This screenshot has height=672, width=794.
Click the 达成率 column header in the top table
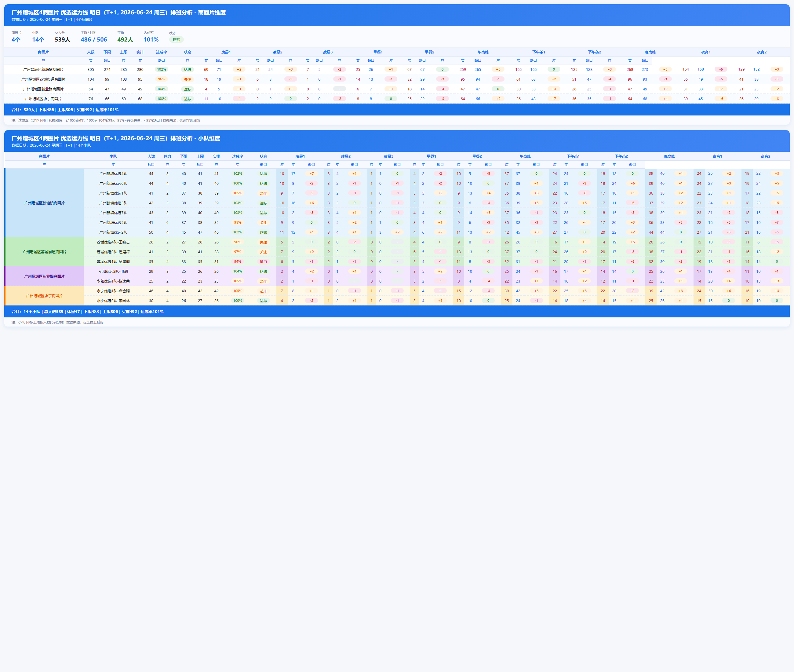click(162, 52)
